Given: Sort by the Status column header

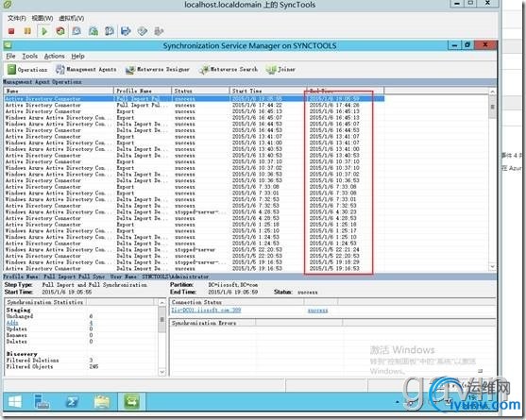Looking at the screenshot, I should point(200,91).
